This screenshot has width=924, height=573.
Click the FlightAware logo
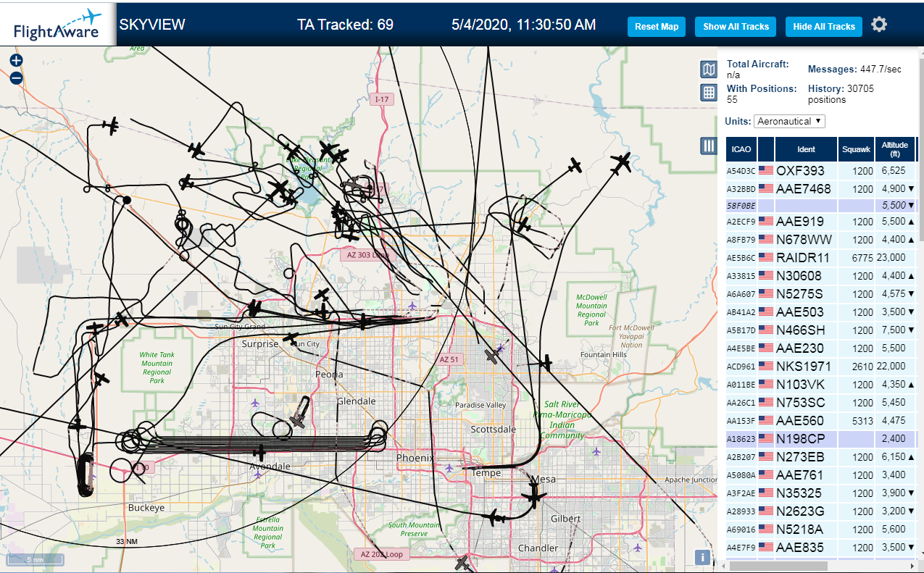57,24
